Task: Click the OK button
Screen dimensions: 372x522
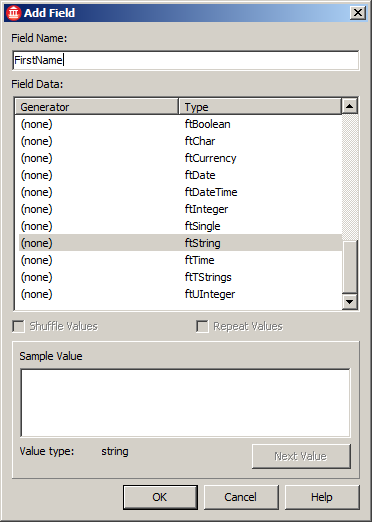Action: point(160,497)
